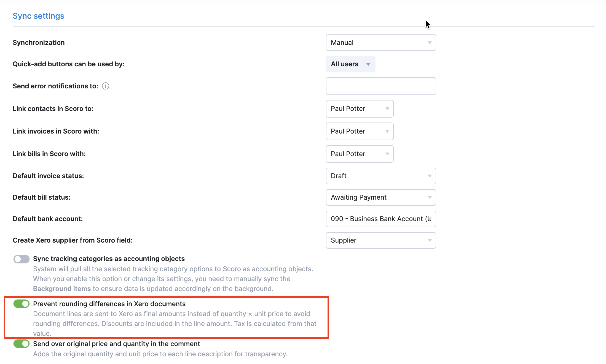Click the Sync settings heading

[x=38, y=16]
